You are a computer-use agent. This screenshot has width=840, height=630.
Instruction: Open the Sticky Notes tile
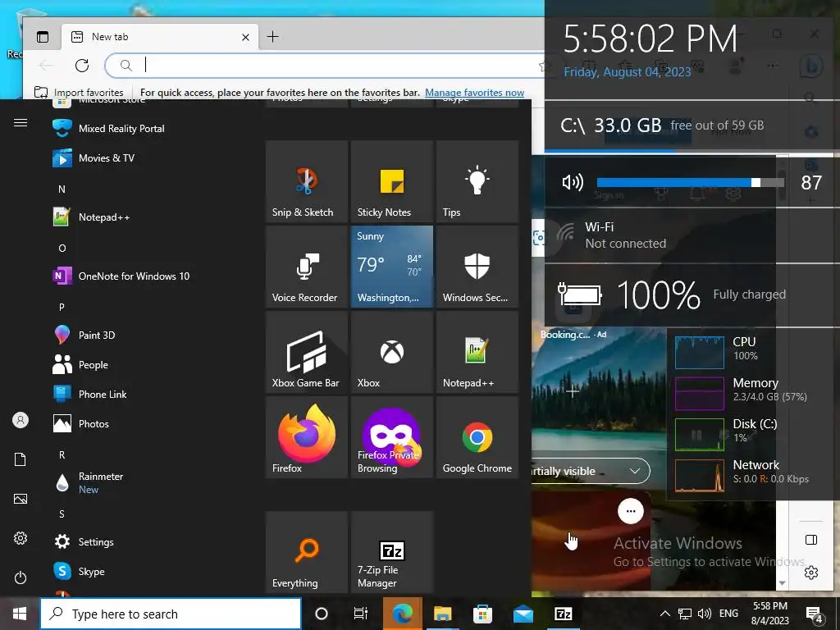pos(391,181)
